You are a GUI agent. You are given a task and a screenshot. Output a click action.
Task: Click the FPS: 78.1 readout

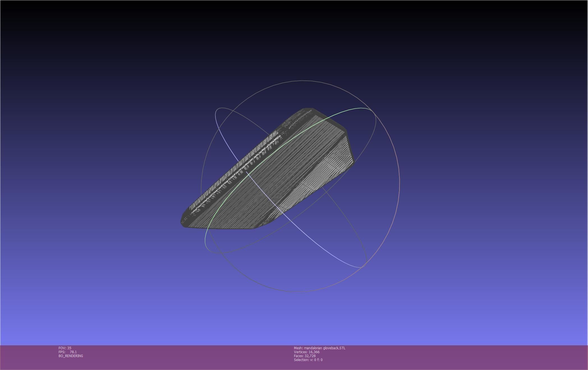(x=68, y=352)
